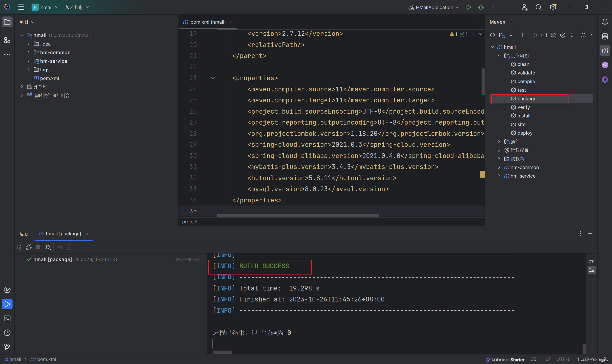The width and height of the screenshot is (612, 364).
Task: Open the Terminal tool window
Action: pos(7,318)
